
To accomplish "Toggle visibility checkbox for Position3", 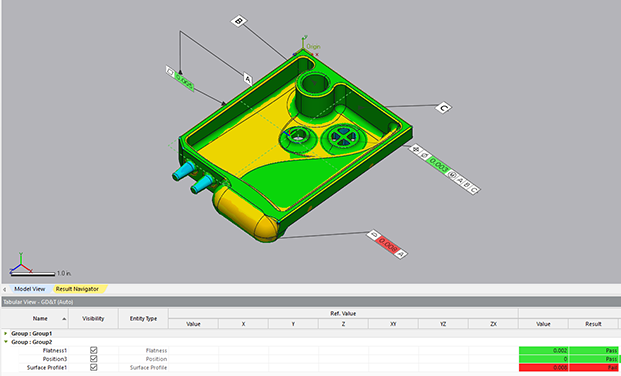I will click(x=93, y=359).
